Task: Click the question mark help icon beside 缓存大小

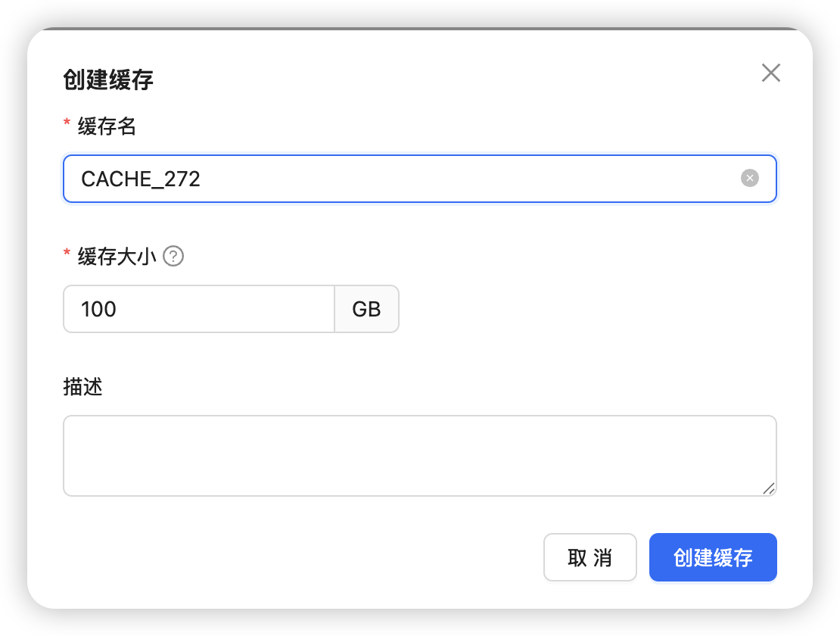Action: (x=174, y=257)
